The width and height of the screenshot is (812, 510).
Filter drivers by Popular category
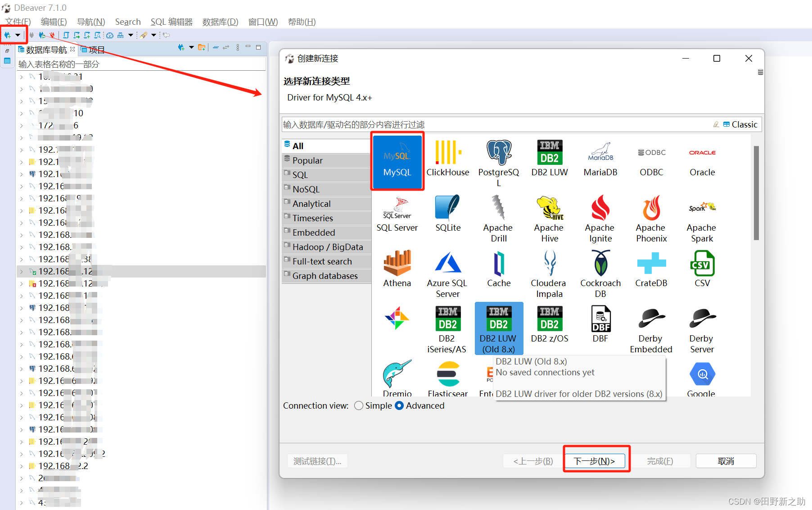[327, 160]
